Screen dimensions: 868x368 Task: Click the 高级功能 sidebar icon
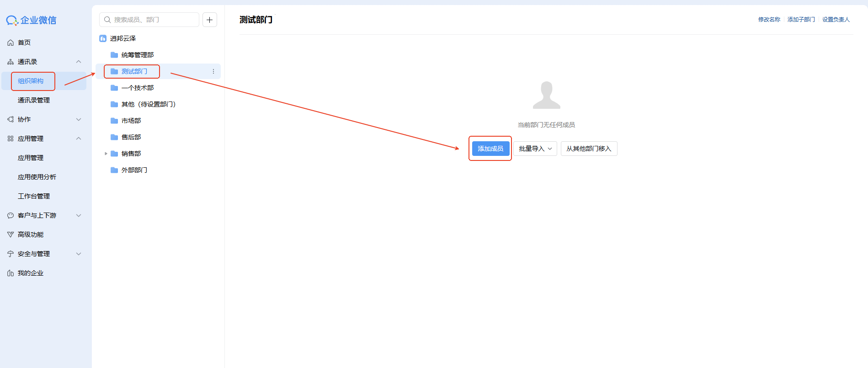[x=11, y=235]
